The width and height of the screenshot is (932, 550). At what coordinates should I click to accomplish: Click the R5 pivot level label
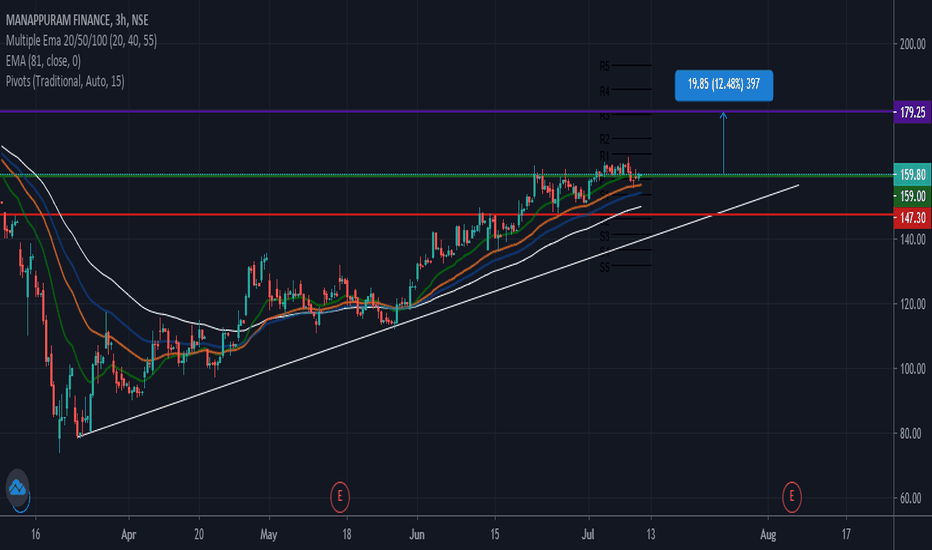(x=604, y=66)
